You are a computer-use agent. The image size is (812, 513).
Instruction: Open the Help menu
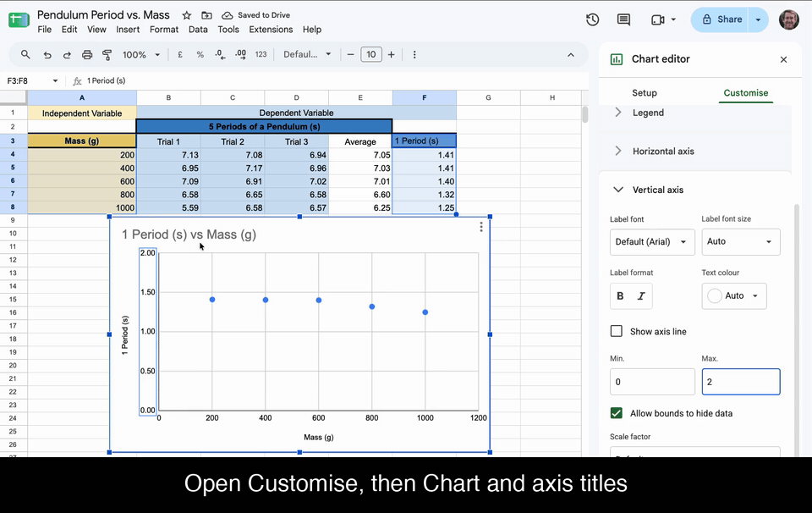(312, 30)
